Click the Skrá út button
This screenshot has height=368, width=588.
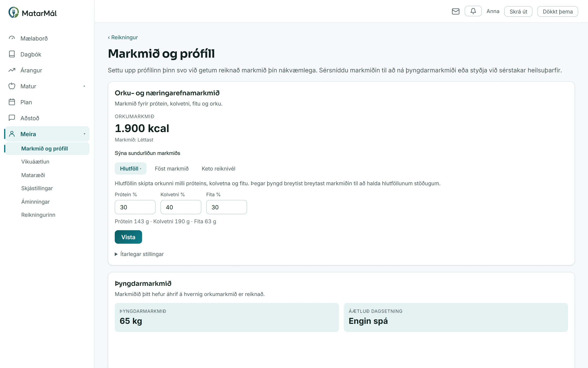[x=518, y=11]
